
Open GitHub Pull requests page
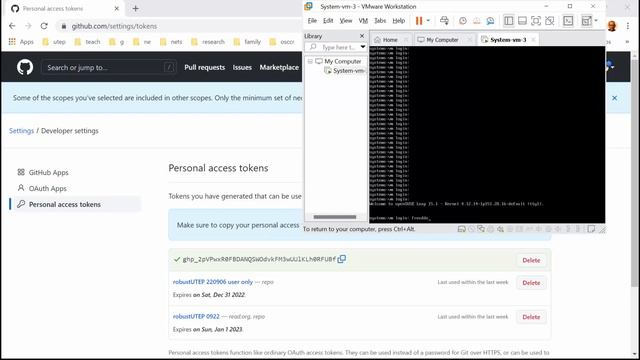tap(204, 67)
